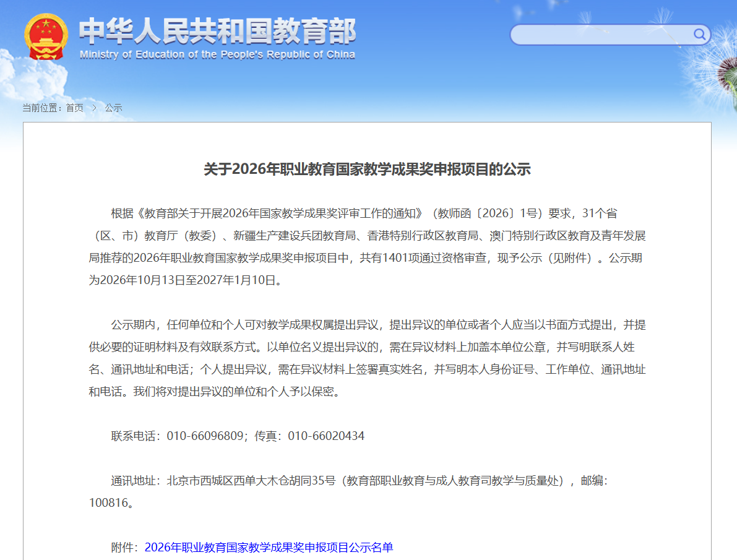Click the search magnifier icon
Image resolution: width=737 pixels, height=560 pixels.
(x=699, y=34)
